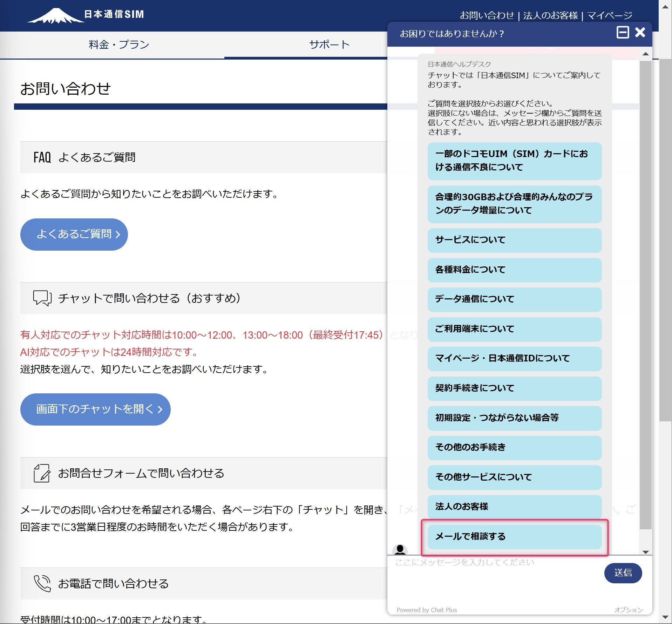672x624 pixels.
Task: Close the お困りではありませんか chat widget
Action: [640, 32]
